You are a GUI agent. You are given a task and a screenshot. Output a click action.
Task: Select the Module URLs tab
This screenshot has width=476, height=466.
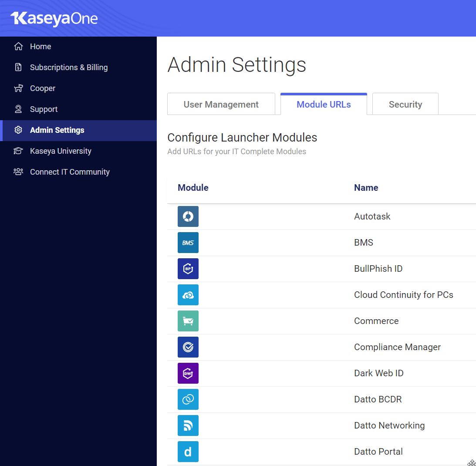point(324,104)
